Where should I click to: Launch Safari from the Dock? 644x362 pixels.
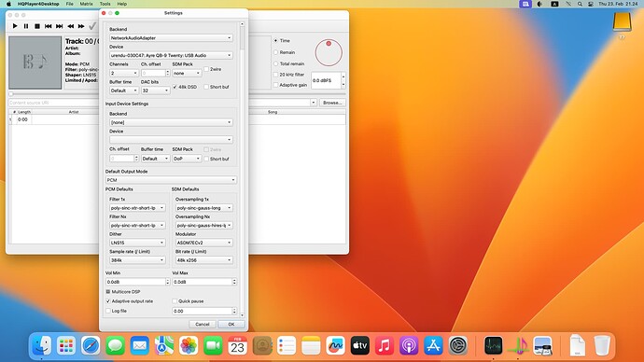pyautogui.click(x=91, y=346)
